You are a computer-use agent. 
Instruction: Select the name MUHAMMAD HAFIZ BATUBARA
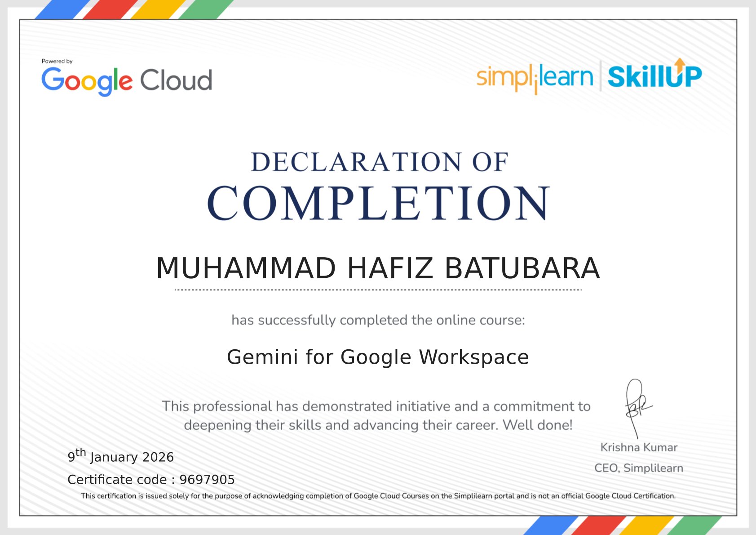point(378,268)
